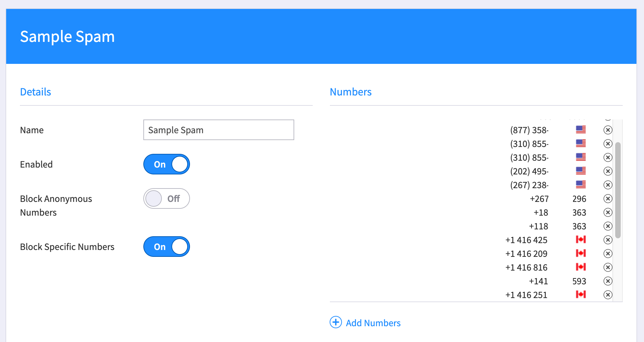Screen dimensions: 644x342
Task: Remove the (267) 238- number
Action: (608, 185)
